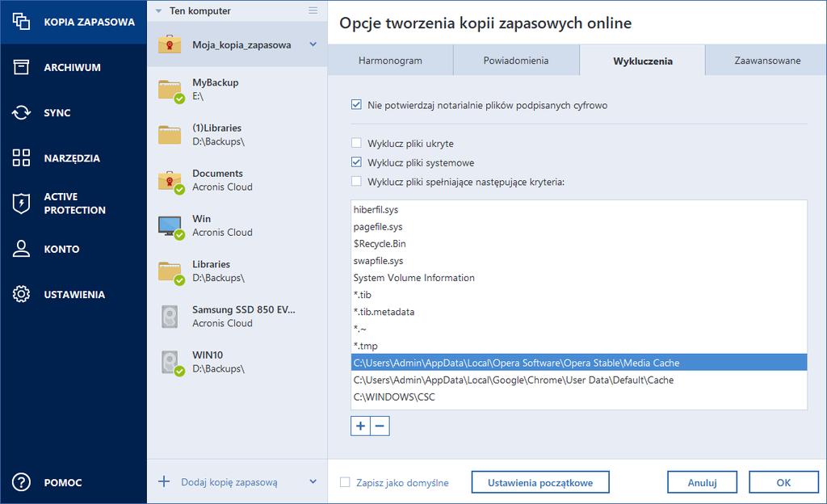Click the Libraries folder icon
Viewport: 827px width, 504px height.
click(x=171, y=271)
